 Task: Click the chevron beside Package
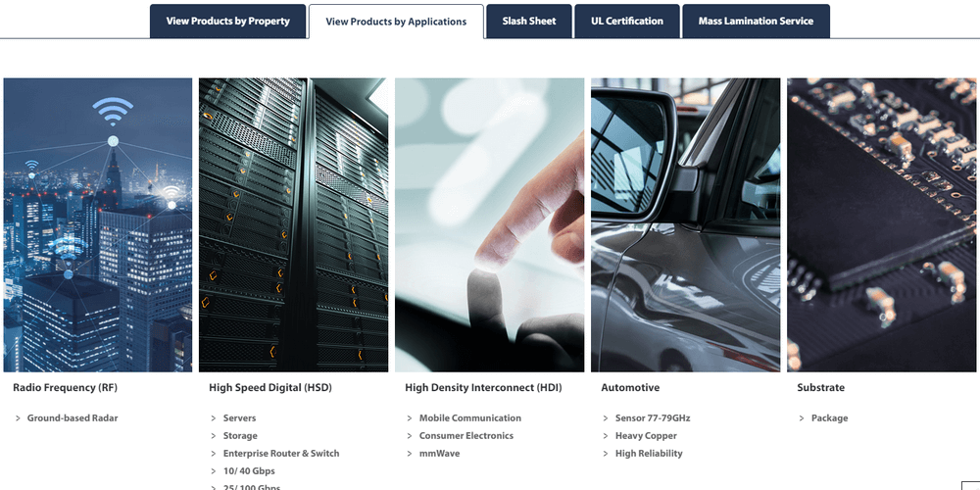pyautogui.click(x=802, y=418)
